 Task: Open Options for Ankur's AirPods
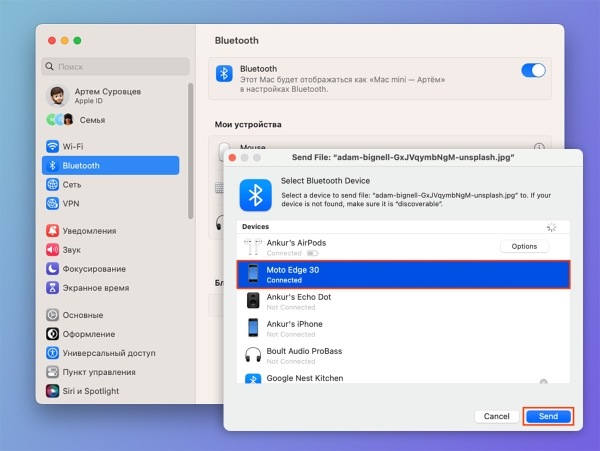coord(524,246)
